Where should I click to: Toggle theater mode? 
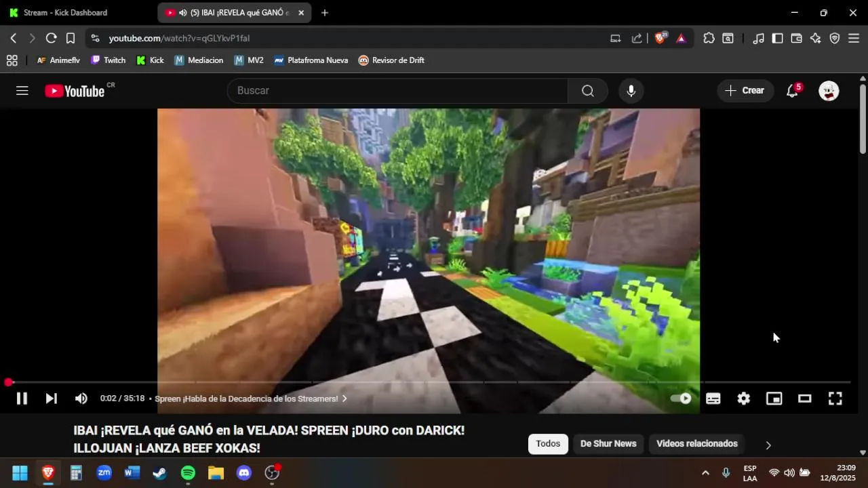click(x=805, y=399)
